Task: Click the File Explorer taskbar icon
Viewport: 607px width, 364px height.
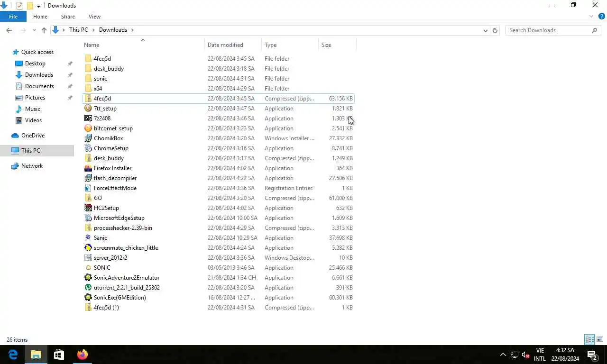Action: coord(36,355)
